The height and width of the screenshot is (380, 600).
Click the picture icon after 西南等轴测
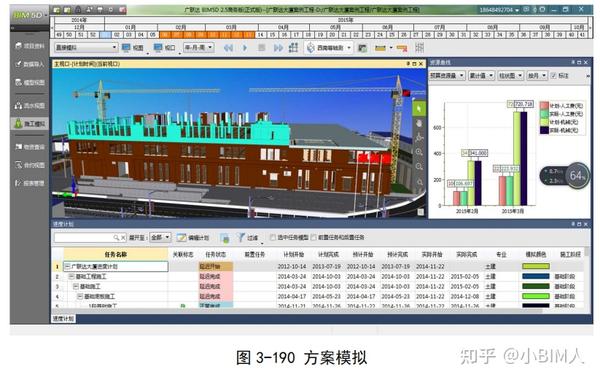point(362,48)
